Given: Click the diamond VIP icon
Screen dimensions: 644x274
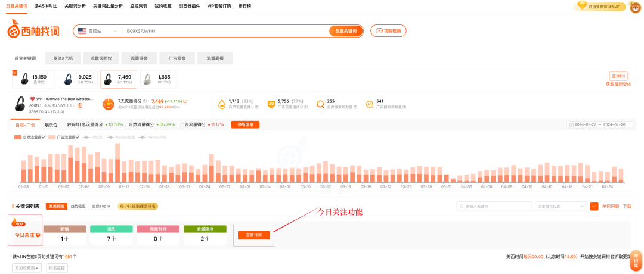Looking at the screenshot, I should point(582,5).
